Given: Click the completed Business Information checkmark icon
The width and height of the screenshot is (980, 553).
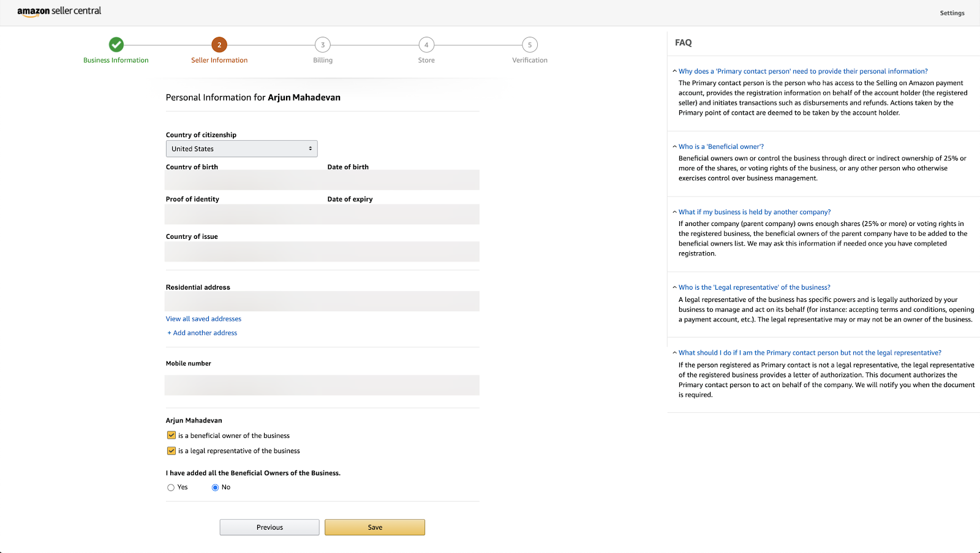Looking at the screenshot, I should click(116, 44).
